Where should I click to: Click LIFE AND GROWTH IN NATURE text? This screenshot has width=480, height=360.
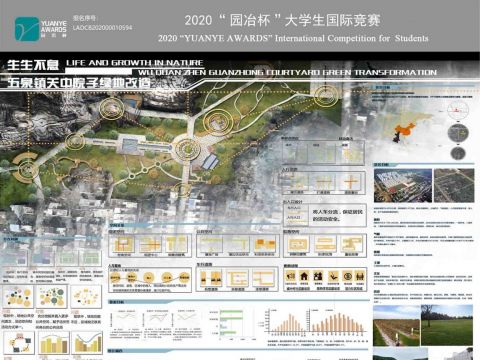point(134,63)
